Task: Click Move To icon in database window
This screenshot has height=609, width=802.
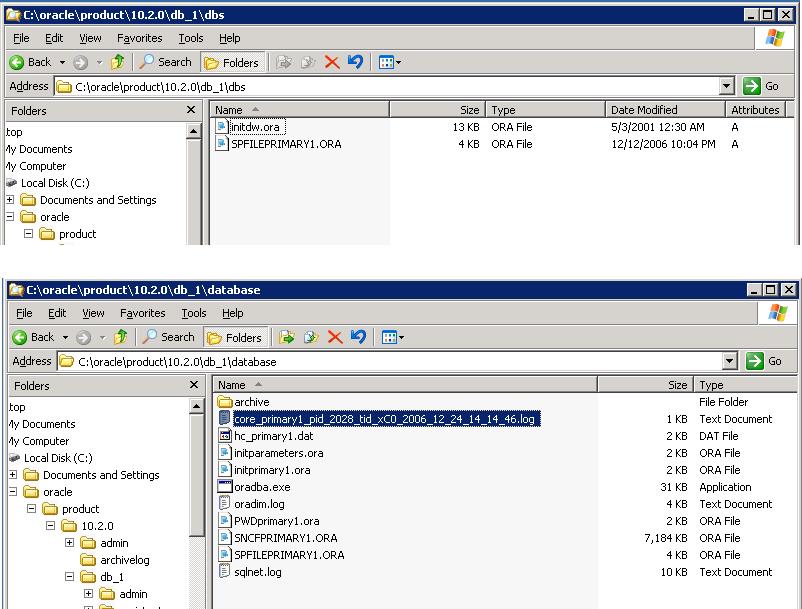Action: pyautogui.click(x=287, y=337)
